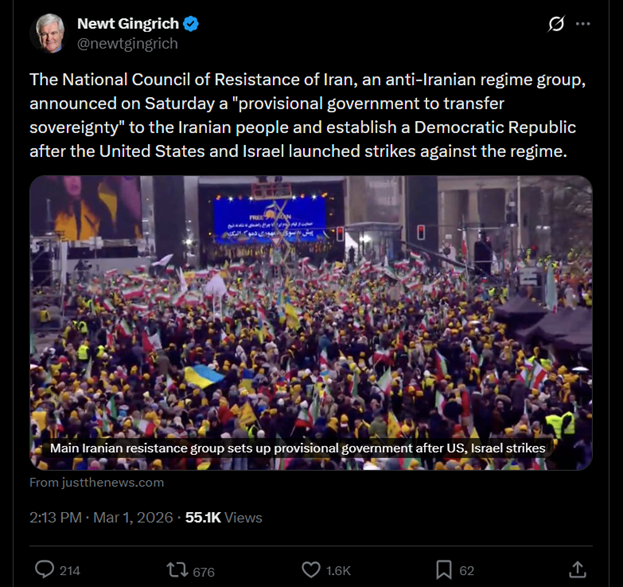The height and width of the screenshot is (587, 623).
Task: Open Newt Gingrich's profile avatar photo
Action: [49, 33]
